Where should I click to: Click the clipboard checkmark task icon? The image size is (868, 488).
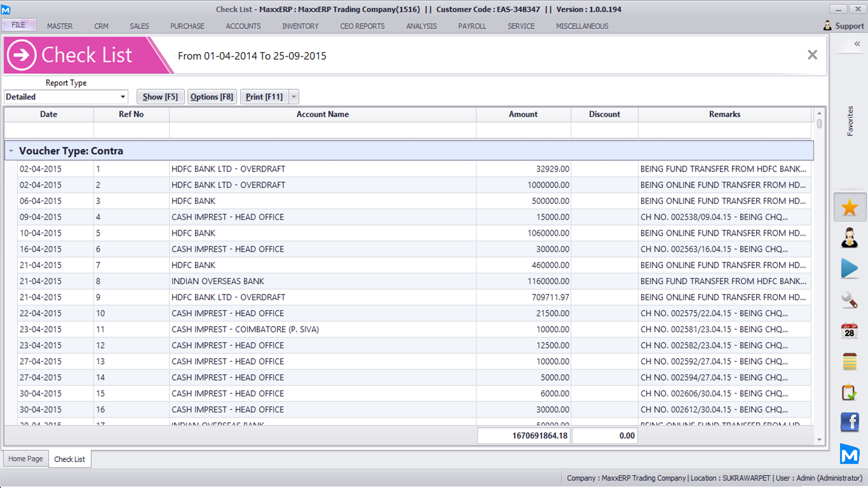tap(850, 392)
